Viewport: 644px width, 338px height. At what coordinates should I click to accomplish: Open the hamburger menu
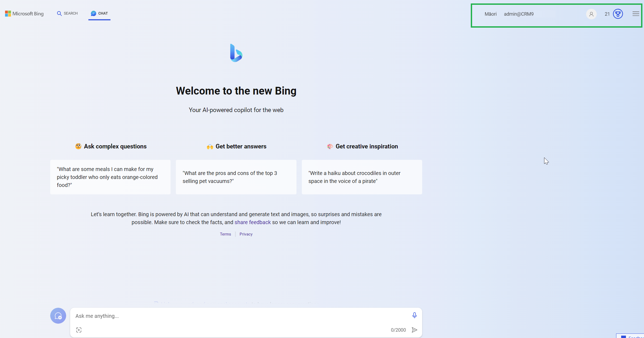click(x=636, y=14)
